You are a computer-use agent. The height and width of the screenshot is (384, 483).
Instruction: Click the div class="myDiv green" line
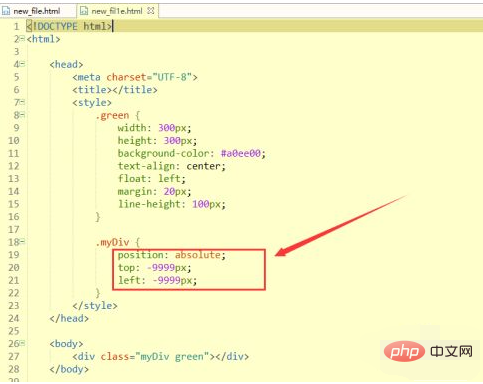(161, 357)
